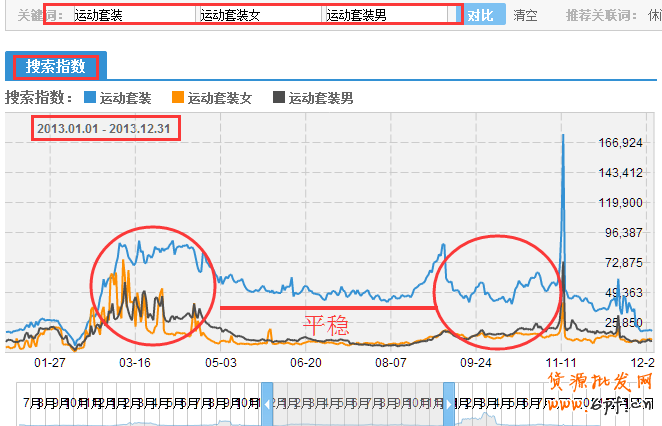Screen dimensions: 662x426
Task: Click the 清空 clear link
Action: pyautogui.click(x=526, y=15)
